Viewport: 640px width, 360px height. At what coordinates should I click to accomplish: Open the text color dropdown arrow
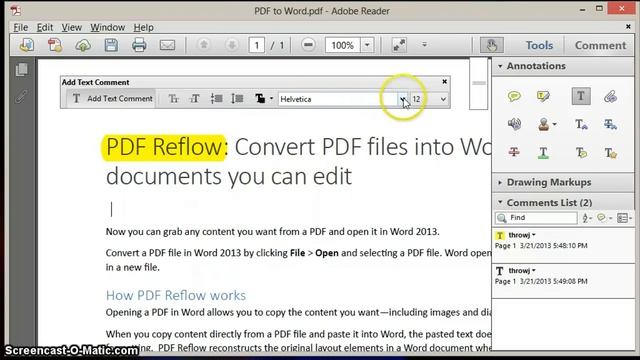271,99
